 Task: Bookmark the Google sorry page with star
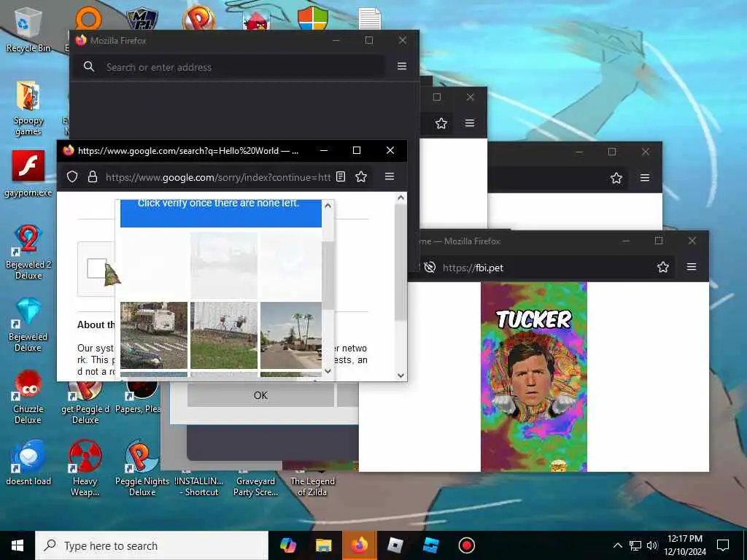[361, 176]
